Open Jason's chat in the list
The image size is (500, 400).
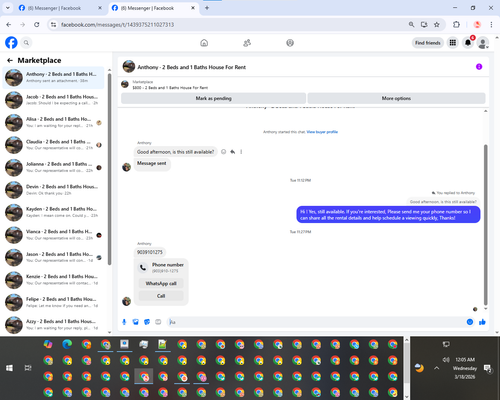(53, 257)
